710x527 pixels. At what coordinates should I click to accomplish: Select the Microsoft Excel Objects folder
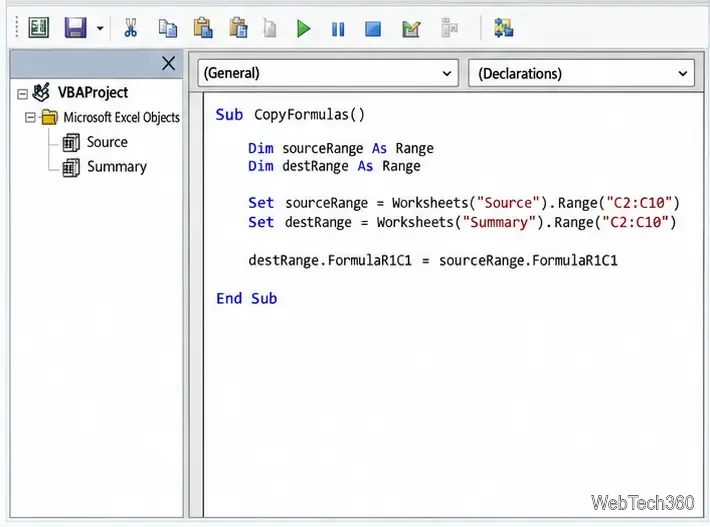121,117
